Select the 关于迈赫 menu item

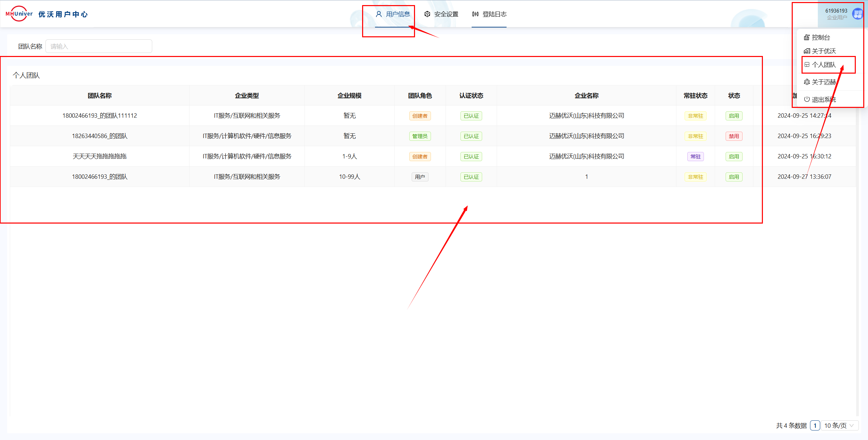point(824,82)
